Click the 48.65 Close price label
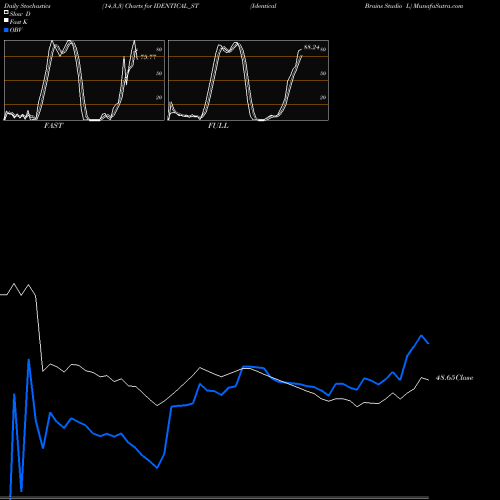500x500 pixels. (x=454, y=378)
